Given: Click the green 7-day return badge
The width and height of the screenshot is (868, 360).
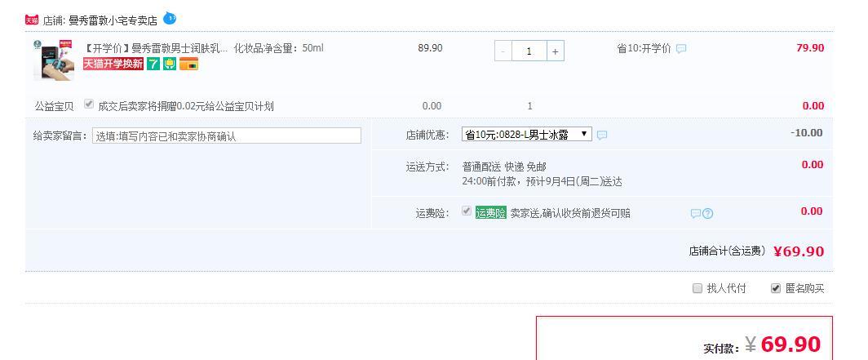Looking at the screenshot, I should (153, 64).
